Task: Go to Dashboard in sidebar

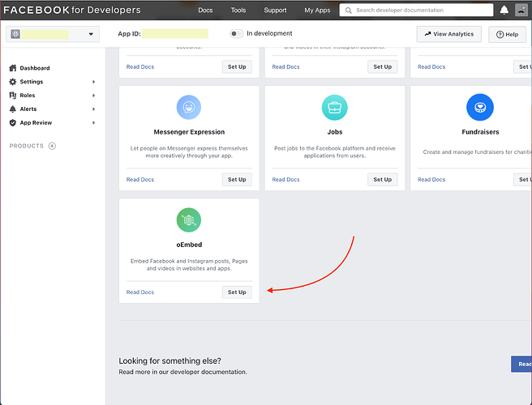Action: point(35,68)
